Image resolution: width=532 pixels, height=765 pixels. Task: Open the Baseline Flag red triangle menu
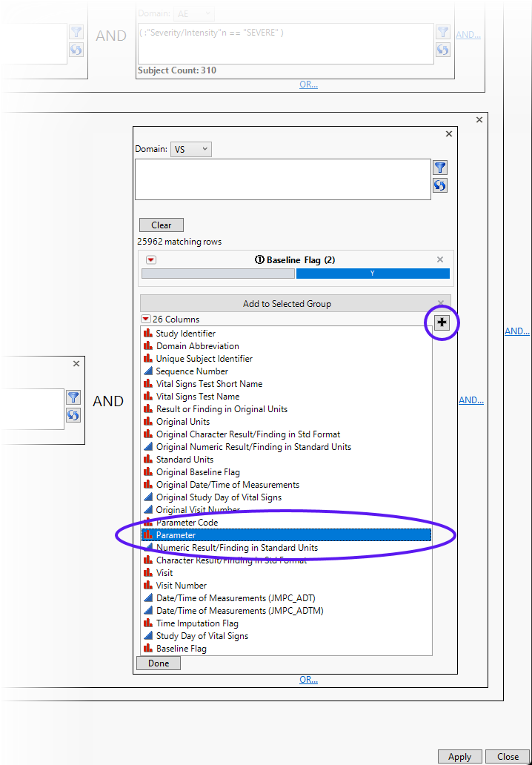[x=151, y=260]
